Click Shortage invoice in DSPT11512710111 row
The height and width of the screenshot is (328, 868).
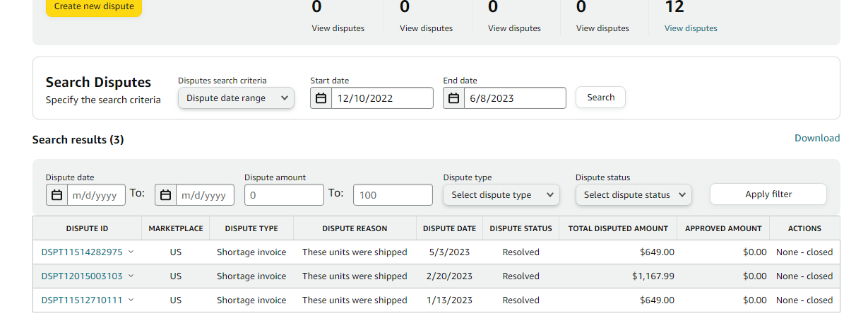coord(251,300)
